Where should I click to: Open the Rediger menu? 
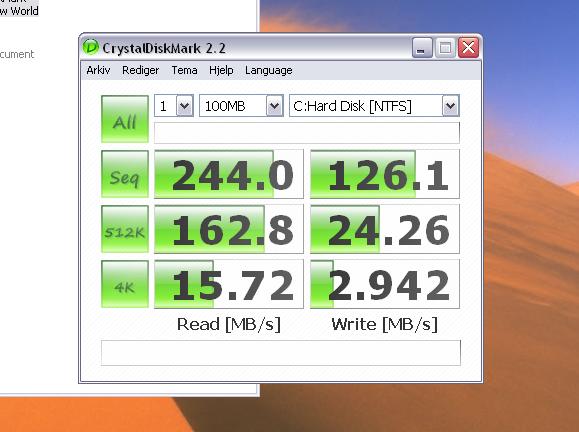[x=140, y=70]
